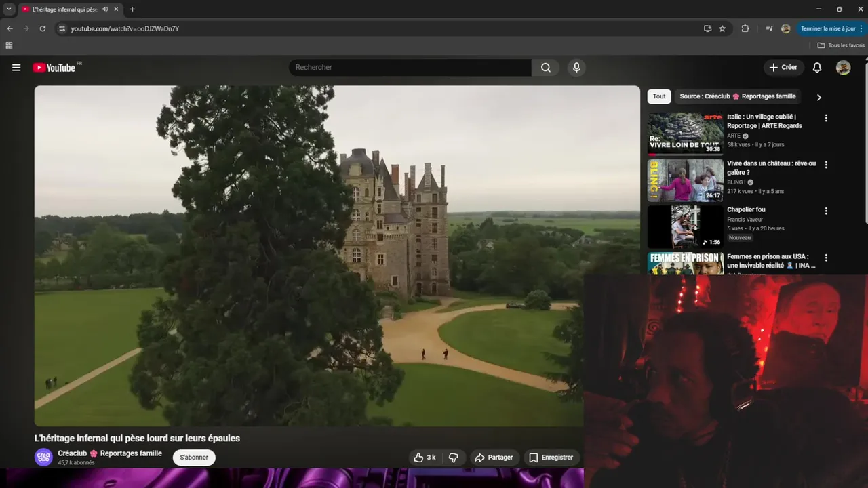Open the browser extensions puzzle icon
Image resolution: width=868 pixels, height=488 pixels.
coord(745,28)
